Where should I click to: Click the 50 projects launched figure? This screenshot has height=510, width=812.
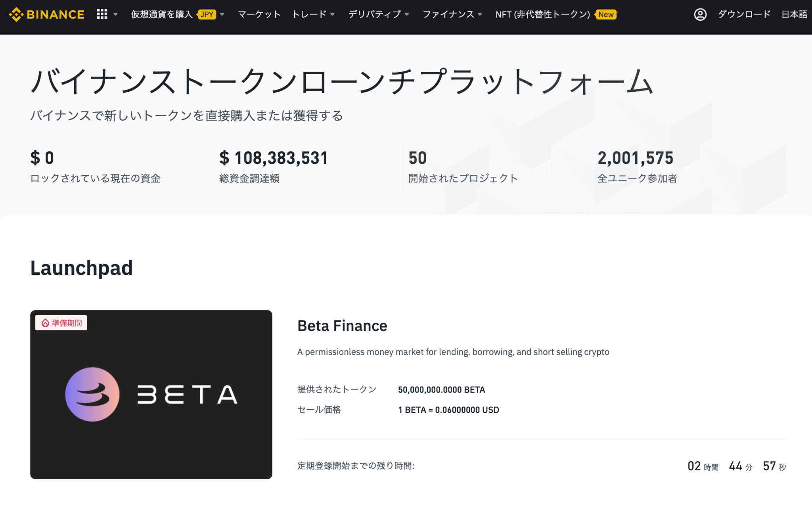[417, 158]
